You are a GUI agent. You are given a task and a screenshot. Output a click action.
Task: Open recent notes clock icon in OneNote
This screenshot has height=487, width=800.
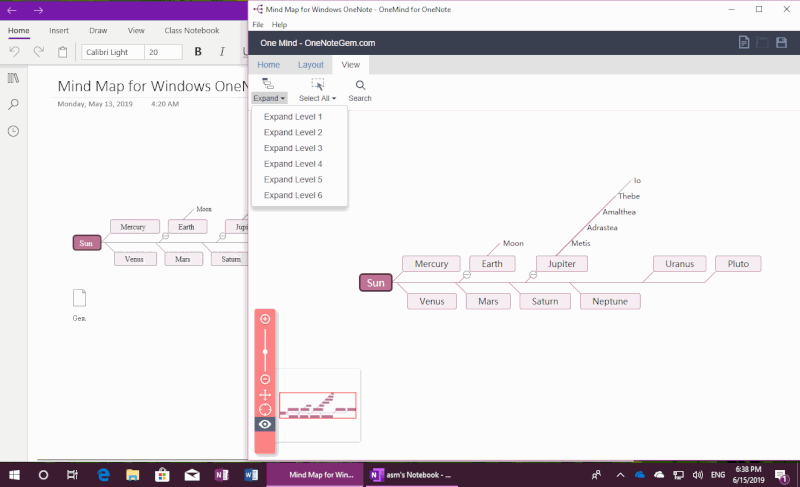click(x=13, y=131)
